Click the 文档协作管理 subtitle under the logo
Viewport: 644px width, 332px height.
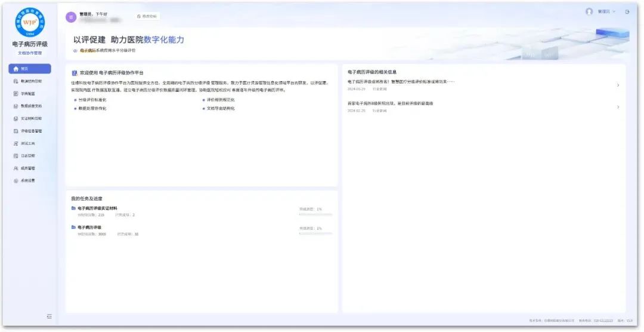click(x=30, y=53)
